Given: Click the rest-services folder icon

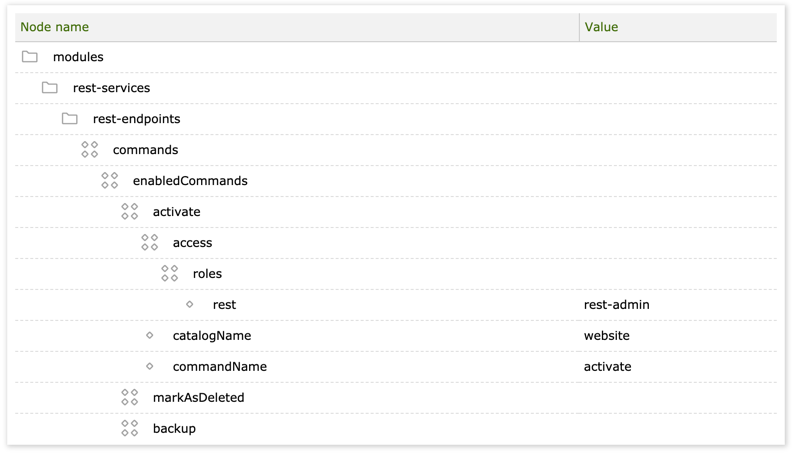Looking at the screenshot, I should click(50, 88).
